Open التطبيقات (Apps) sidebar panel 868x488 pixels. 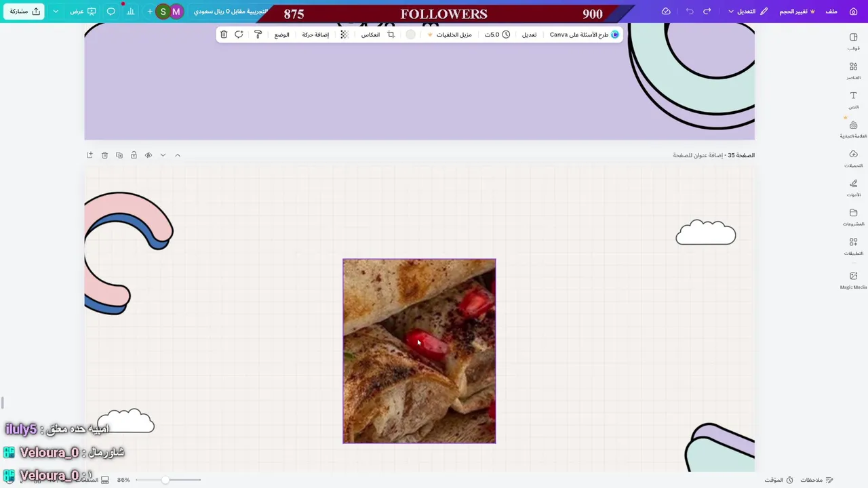click(x=853, y=246)
